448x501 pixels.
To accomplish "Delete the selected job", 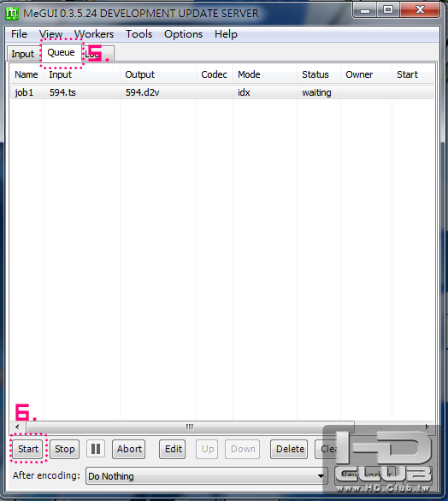I will [290, 449].
